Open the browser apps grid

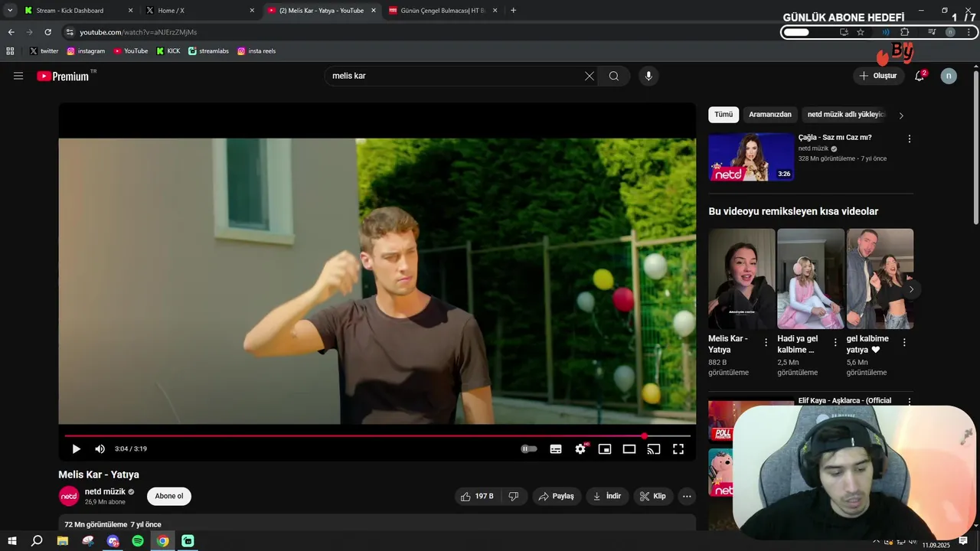(x=10, y=51)
